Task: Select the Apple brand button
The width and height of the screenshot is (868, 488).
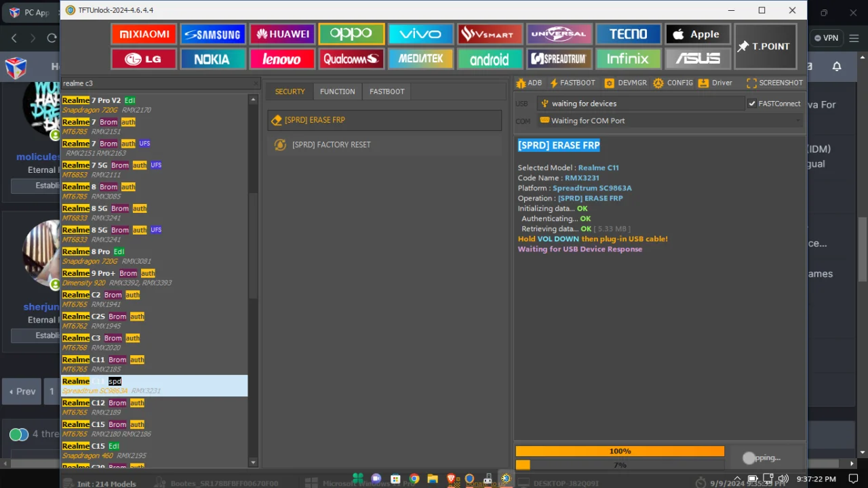Action: (698, 34)
